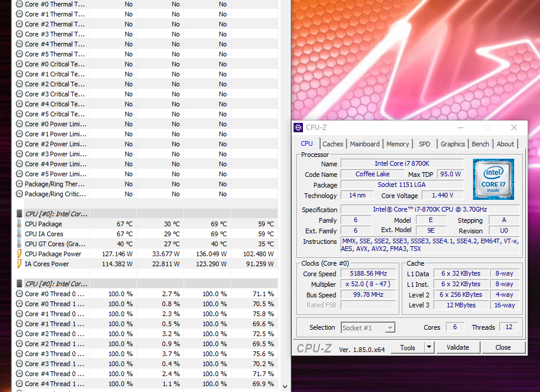The height and width of the screenshot is (392, 540).
Task: Click thermometer icon beside CPU Package
Action: (x=19, y=224)
